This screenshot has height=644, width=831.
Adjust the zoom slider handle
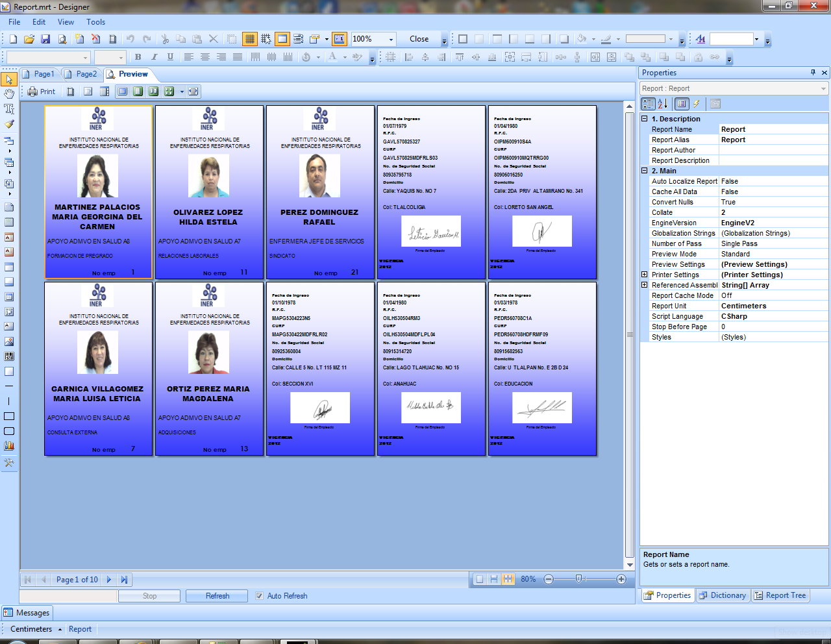click(579, 578)
